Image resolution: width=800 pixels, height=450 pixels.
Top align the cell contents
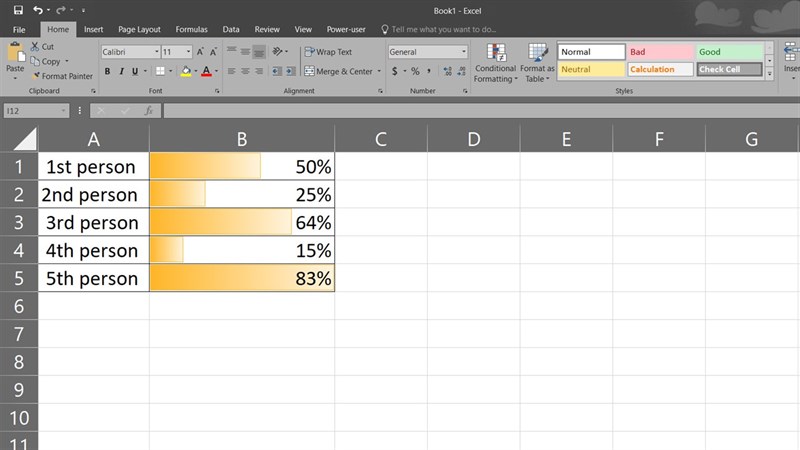click(232, 51)
